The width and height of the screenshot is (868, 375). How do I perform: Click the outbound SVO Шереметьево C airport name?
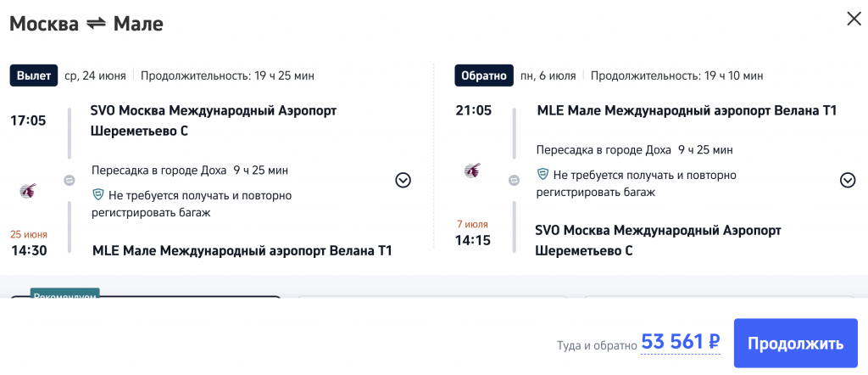coord(212,120)
